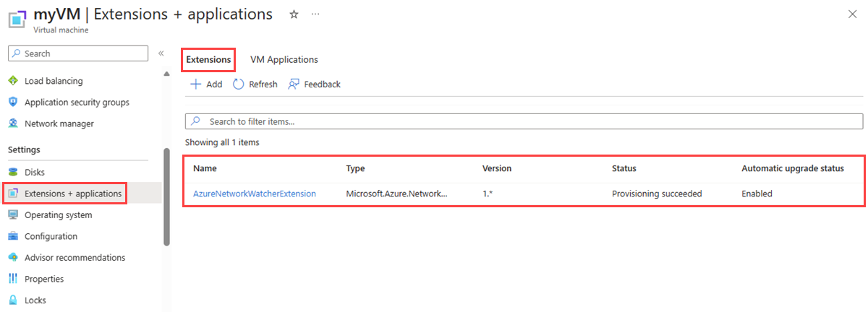The image size is (868, 312).
Task: Click the Advisor recommendations icon
Action: pyautogui.click(x=13, y=258)
